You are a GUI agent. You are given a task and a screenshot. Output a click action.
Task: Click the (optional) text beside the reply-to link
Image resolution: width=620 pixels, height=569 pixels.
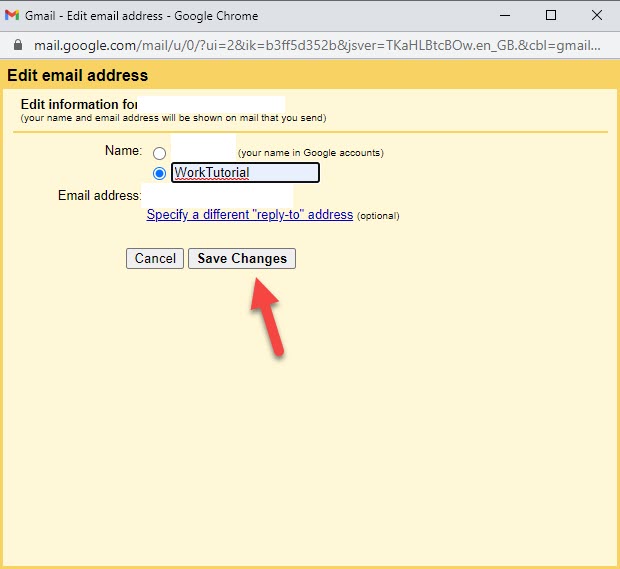(378, 216)
